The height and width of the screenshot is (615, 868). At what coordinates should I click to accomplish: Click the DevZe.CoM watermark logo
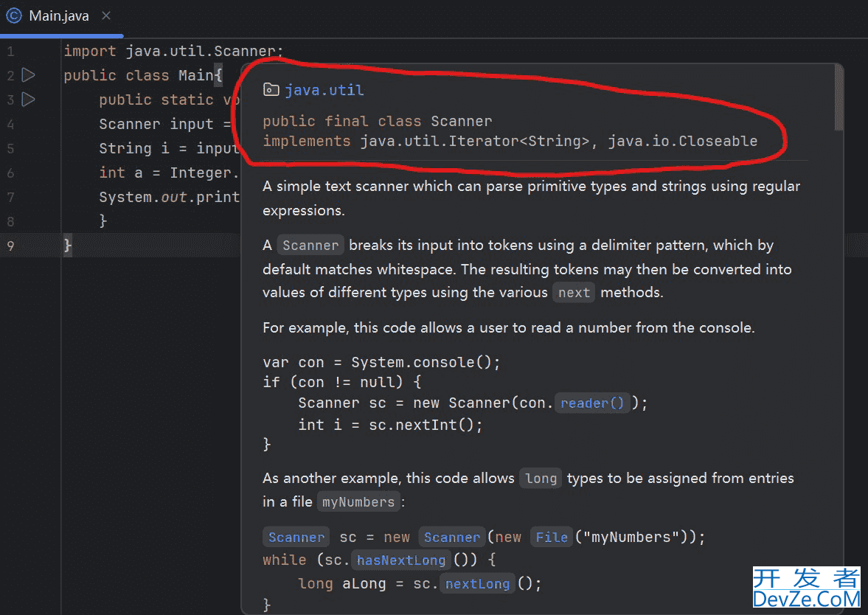pyautogui.click(x=806, y=588)
